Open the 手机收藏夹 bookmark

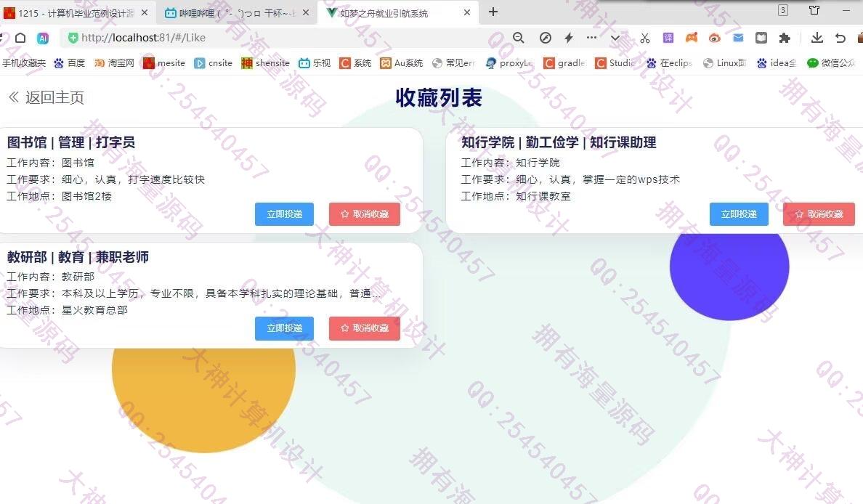24,63
